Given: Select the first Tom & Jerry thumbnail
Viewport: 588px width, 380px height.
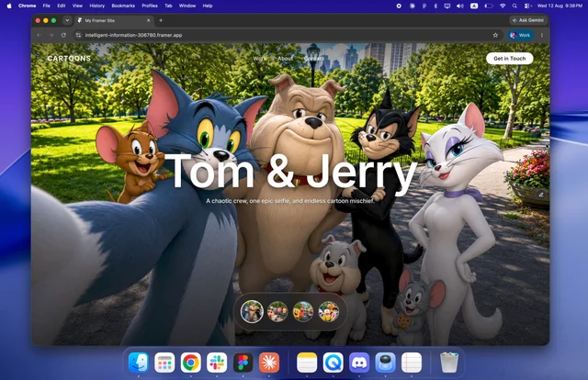Looking at the screenshot, I should tap(252, 311).
